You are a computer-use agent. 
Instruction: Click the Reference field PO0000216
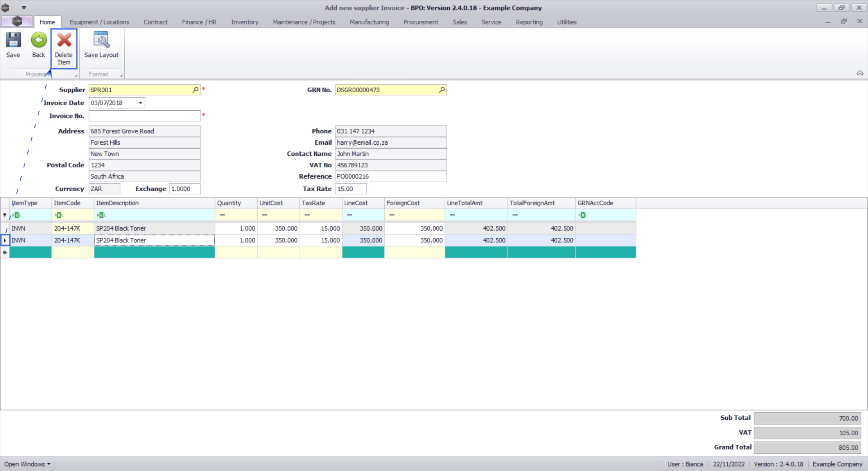coord(391,176)
